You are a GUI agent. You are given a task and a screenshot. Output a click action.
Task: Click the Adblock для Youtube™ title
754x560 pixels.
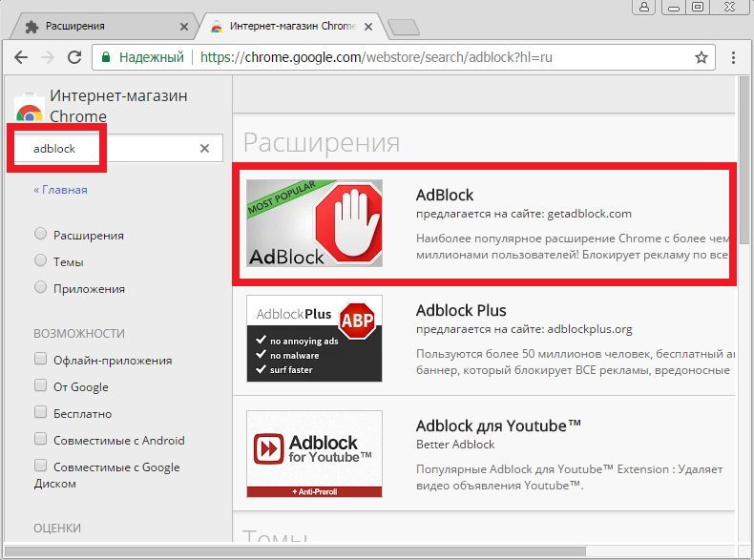pyautogui.click(x=498, y=425)
